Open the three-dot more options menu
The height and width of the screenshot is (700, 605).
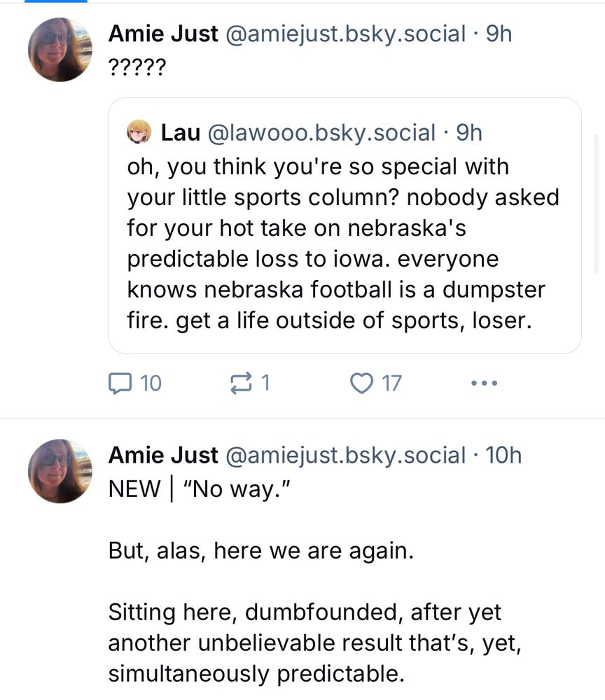[484, 383]
